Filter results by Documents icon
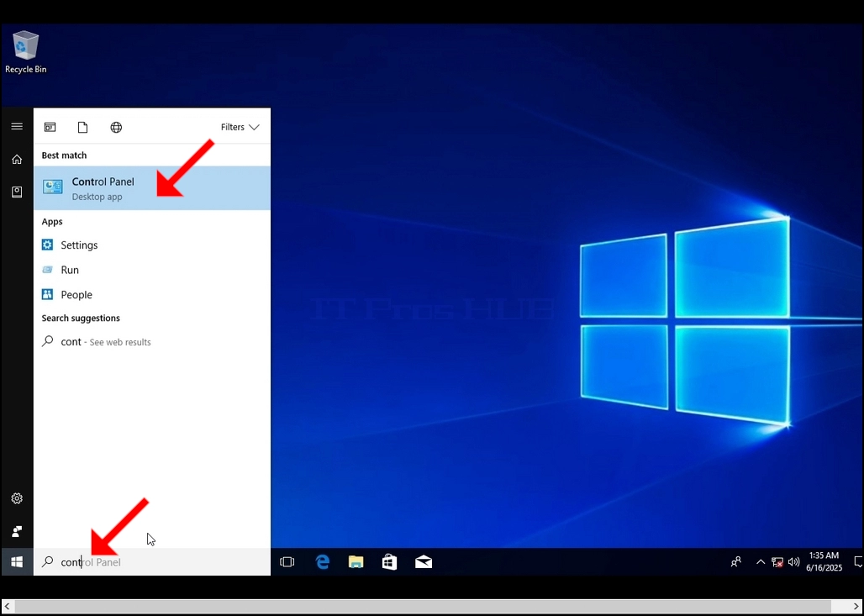Image resolution: width=864 pixels, height=616 pixels. (82, 127)
